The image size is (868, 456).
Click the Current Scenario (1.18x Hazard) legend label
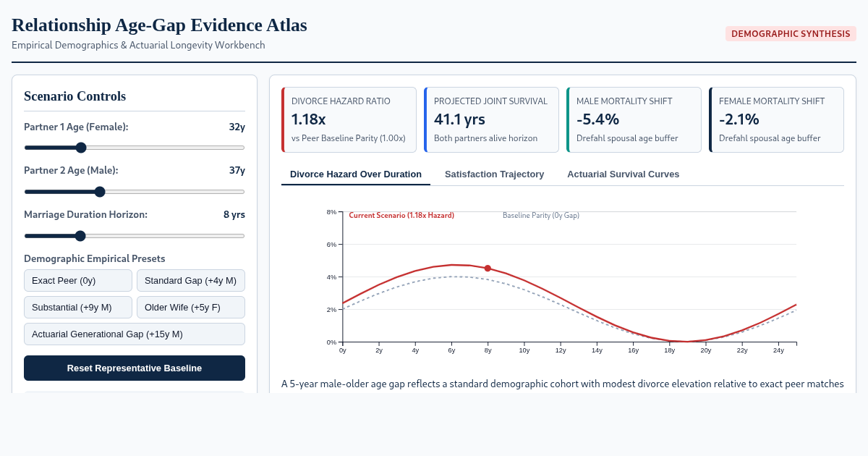click(401, 216)
